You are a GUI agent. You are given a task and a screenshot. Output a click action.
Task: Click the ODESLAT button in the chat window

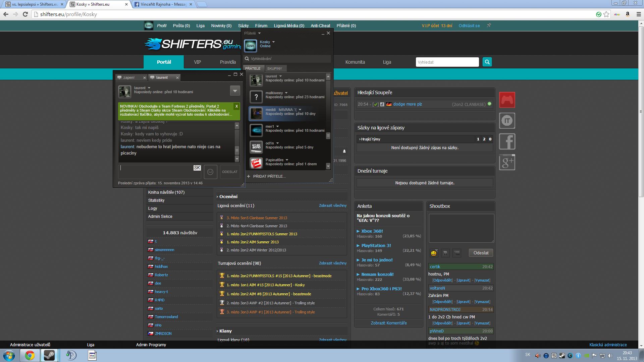230,172
